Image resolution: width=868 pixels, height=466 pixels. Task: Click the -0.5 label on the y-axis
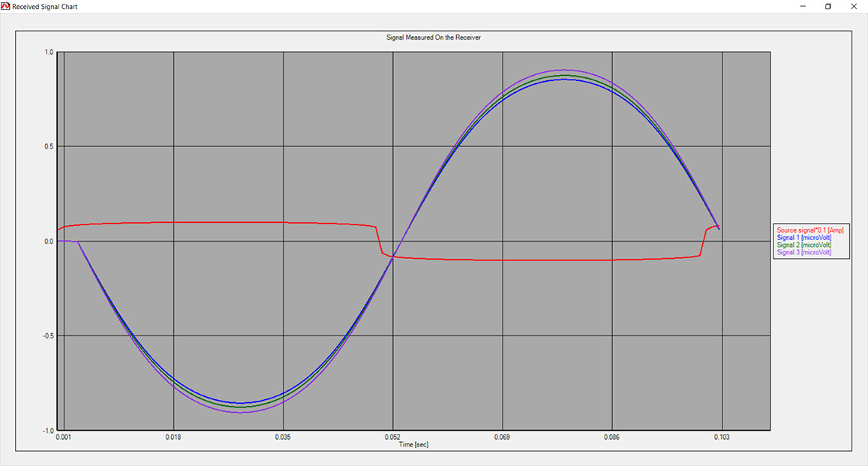coord(47,336)
